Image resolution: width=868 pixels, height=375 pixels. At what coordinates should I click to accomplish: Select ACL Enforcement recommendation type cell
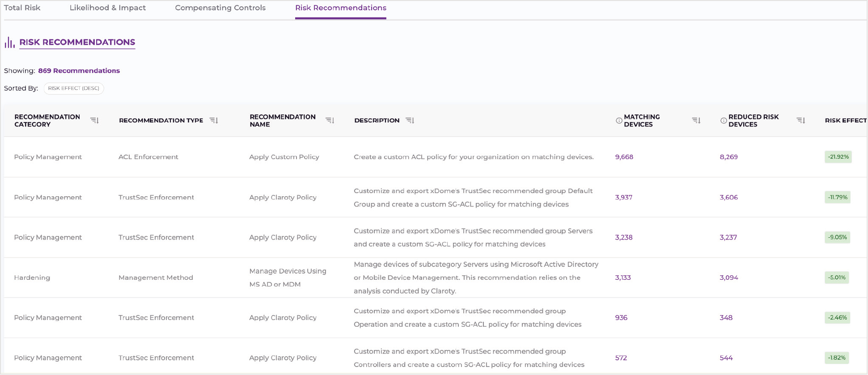tap(148, 157)
